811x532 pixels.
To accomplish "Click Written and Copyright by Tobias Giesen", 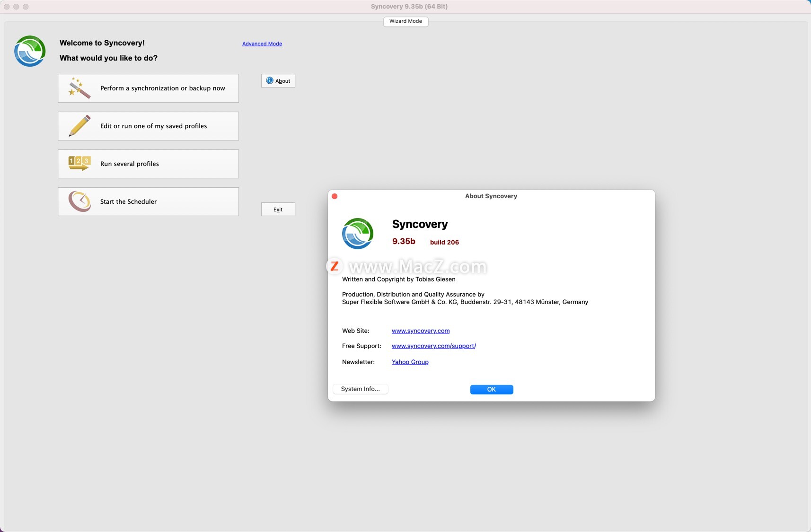I will point(399,279).
